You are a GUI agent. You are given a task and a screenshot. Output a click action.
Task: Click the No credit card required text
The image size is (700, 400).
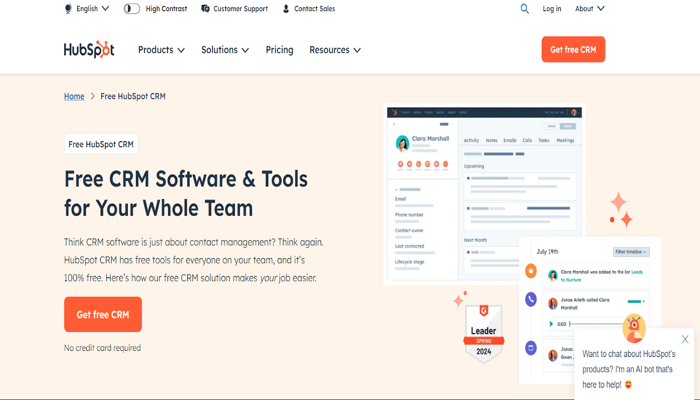point(102,348)
